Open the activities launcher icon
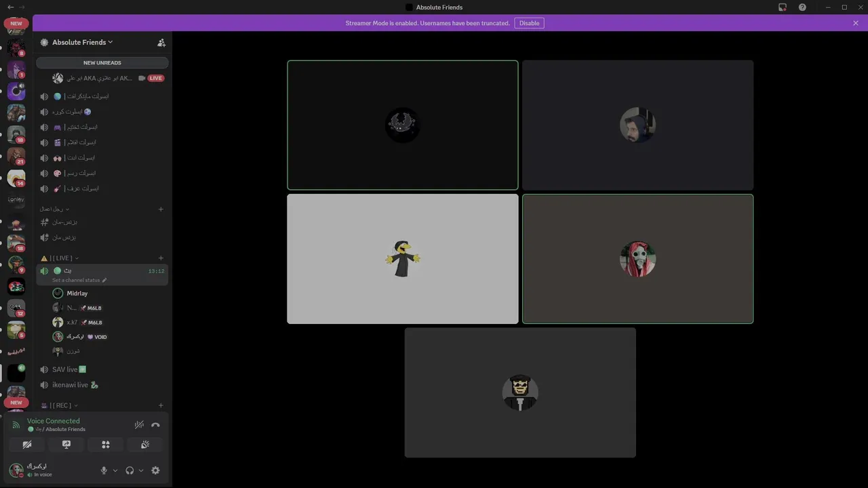The image size is (868, 488). pyautogui.click(x=106, y=445)
